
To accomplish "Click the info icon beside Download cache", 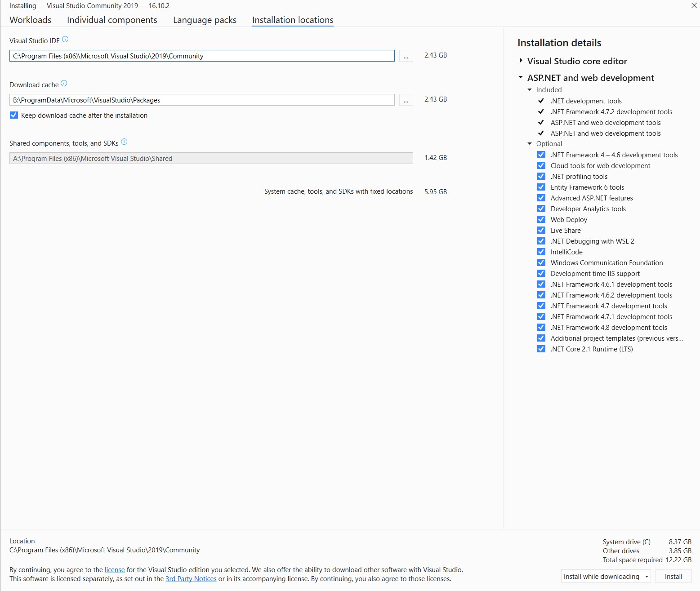I will (64, 84).
